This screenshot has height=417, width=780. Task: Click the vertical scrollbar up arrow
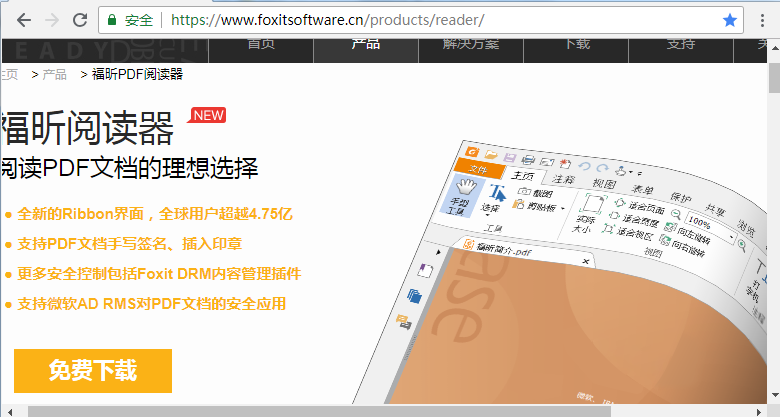point(775,47)
